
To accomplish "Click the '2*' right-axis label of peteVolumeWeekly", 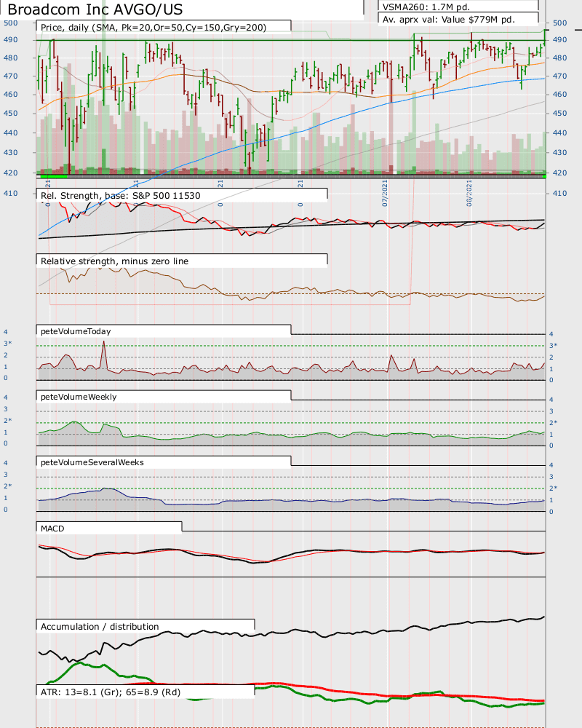I will (x=553, y=422).
